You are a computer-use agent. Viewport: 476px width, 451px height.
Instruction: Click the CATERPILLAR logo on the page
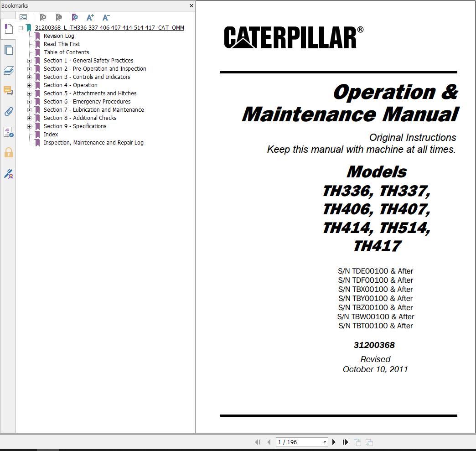point(294,37)
